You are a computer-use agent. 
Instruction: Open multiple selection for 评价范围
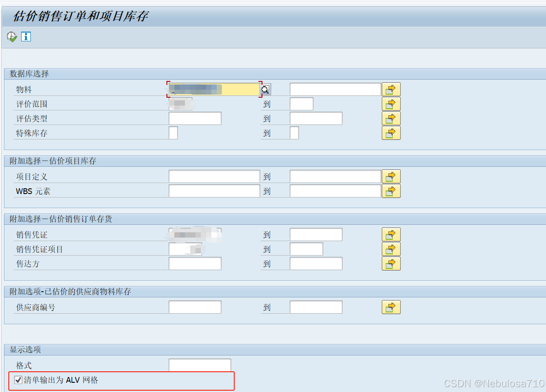pos(391,103)
